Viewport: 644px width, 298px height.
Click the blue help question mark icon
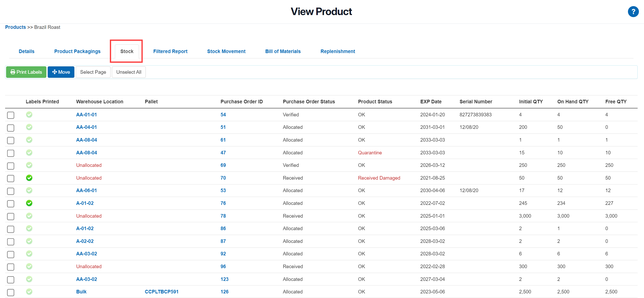[x=633, y=12]
